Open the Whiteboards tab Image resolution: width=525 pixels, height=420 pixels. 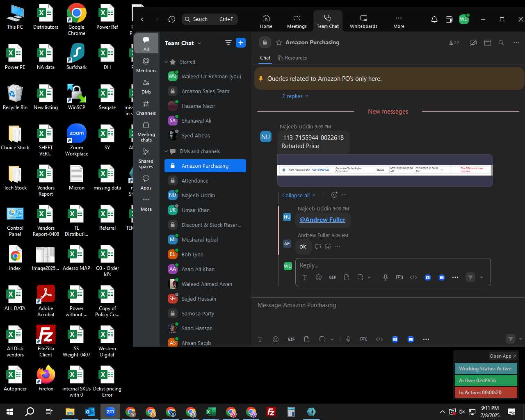pyautogui.click(x=363, y=21)
